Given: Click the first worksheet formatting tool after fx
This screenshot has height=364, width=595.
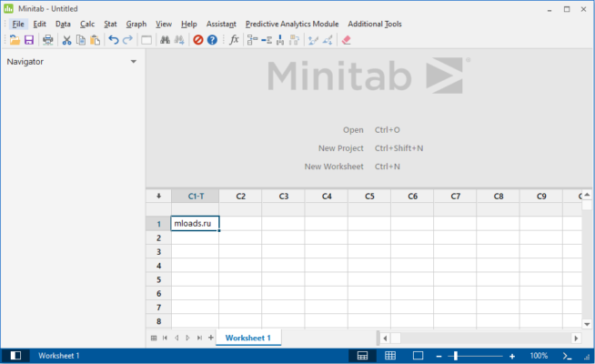Looking at the screenshot, I should pyautogui.click(x=252, y=40).
